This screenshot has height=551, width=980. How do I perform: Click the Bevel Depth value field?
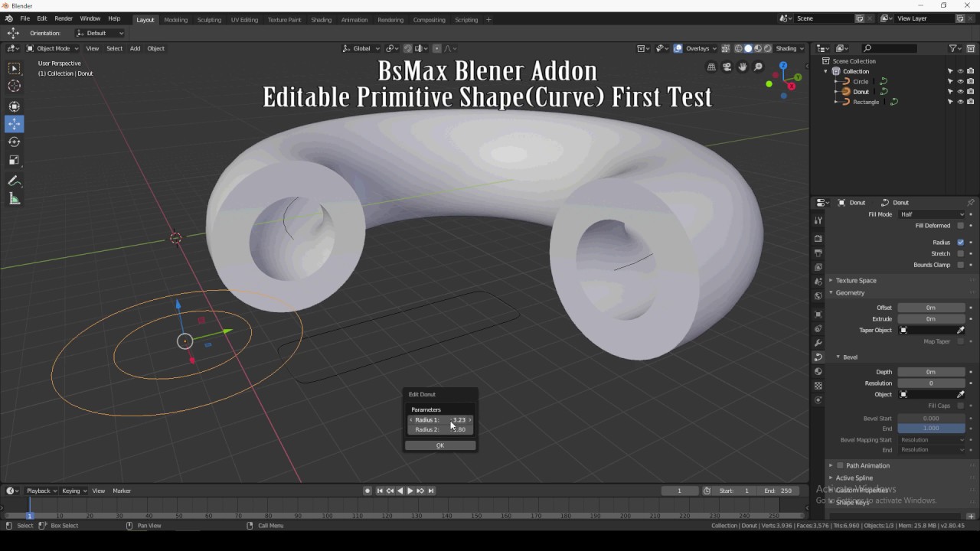click(x=931, y=372)
